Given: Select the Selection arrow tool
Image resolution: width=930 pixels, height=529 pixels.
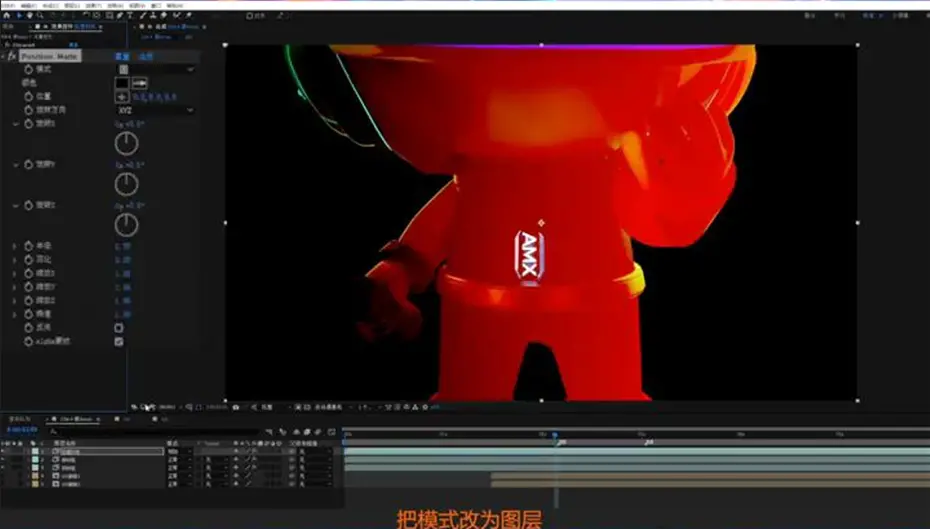Looking at the screenshot, I should click(18, 15).
